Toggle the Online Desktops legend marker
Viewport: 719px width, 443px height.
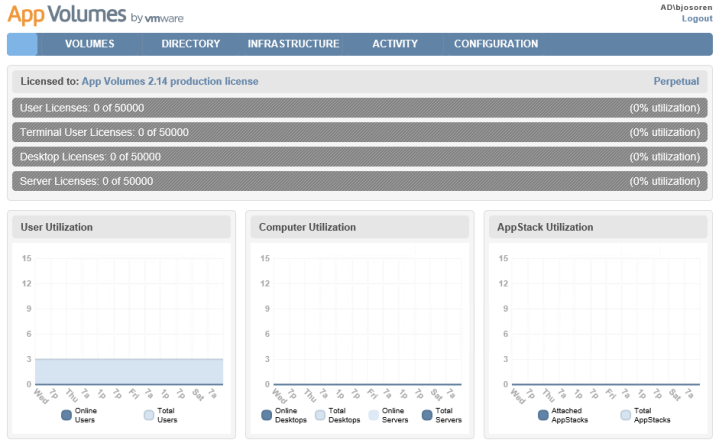click(266, 415)
